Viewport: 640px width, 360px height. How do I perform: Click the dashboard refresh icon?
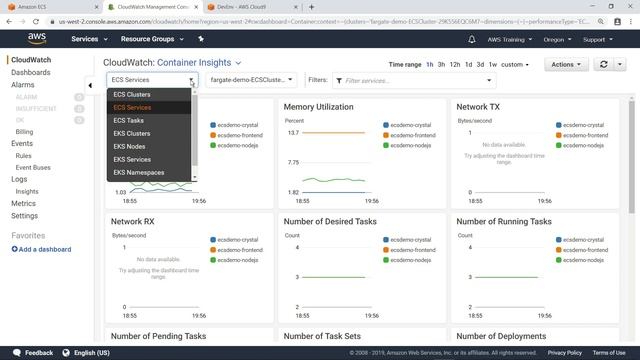pos(604,64)
